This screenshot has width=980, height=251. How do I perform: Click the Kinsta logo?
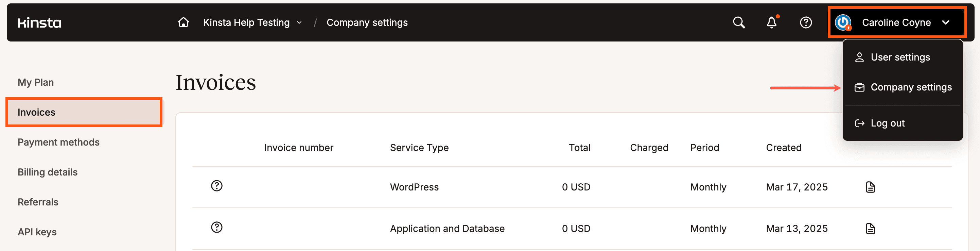pyautogui.click(x=39, y=23)
